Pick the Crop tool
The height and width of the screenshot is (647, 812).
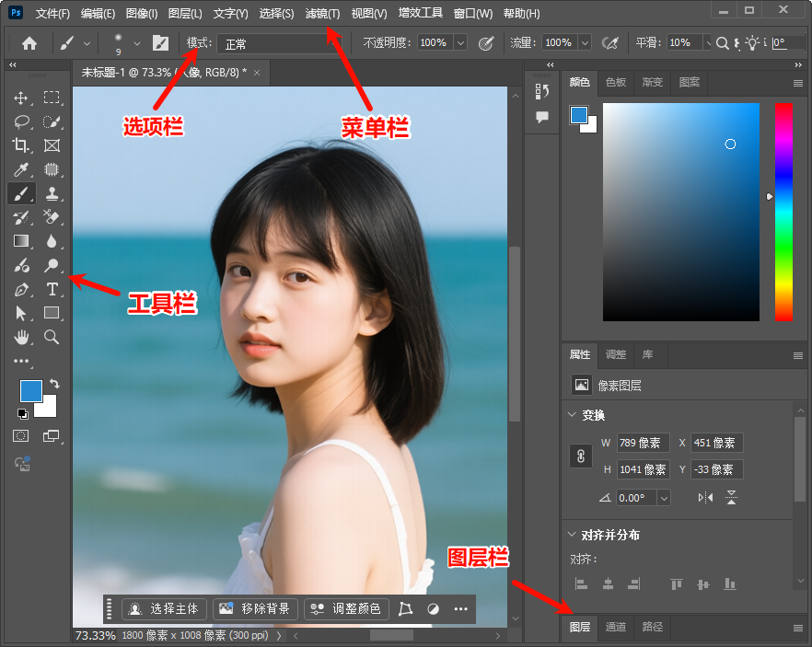(21, 145)
